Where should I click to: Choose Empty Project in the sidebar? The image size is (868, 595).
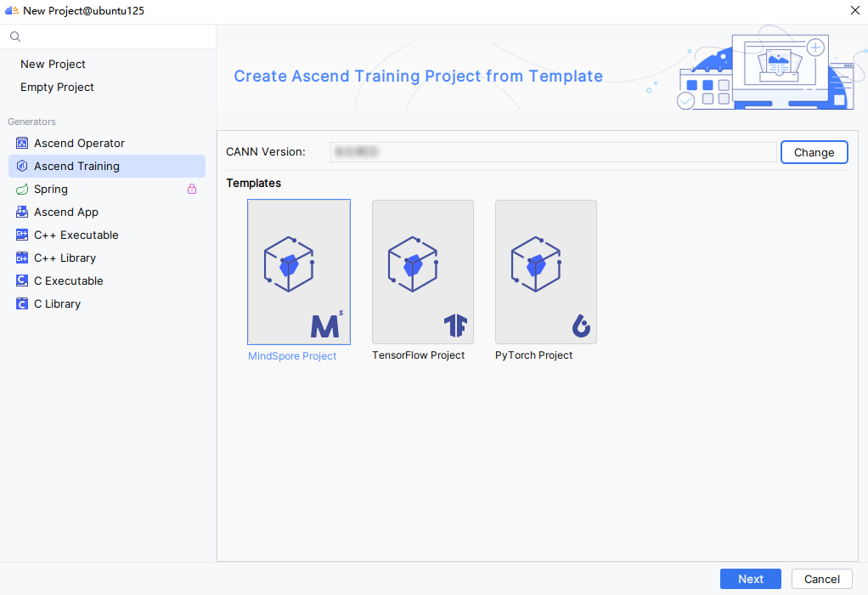[x=57, y=87]
